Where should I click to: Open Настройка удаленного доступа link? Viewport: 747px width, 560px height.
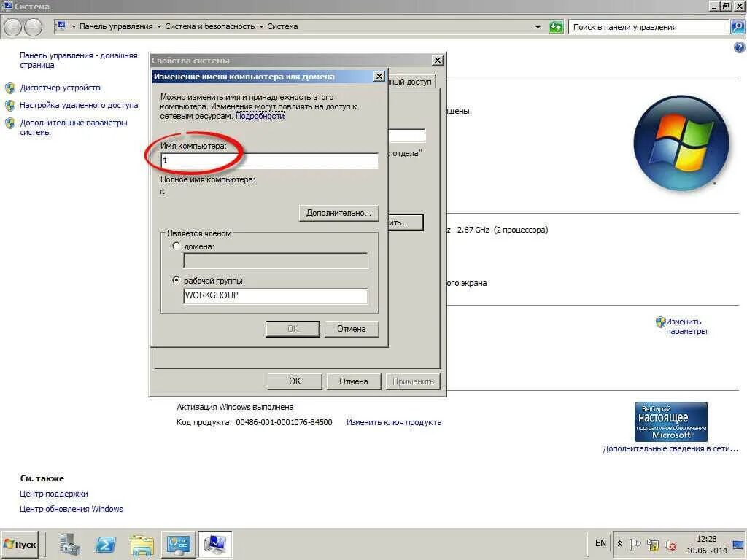click(79, 105)
